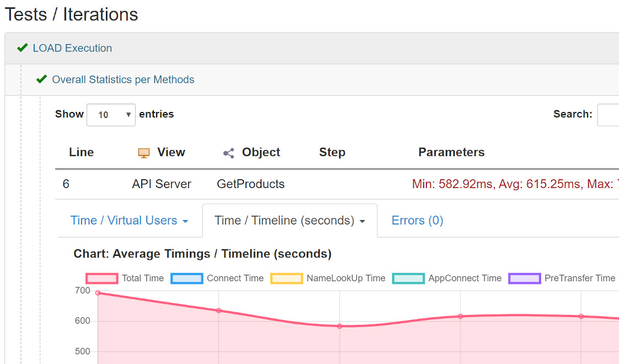Switch to the Errors (0) tab
This screenshot has width=619, height=364.
coord(417,221)
